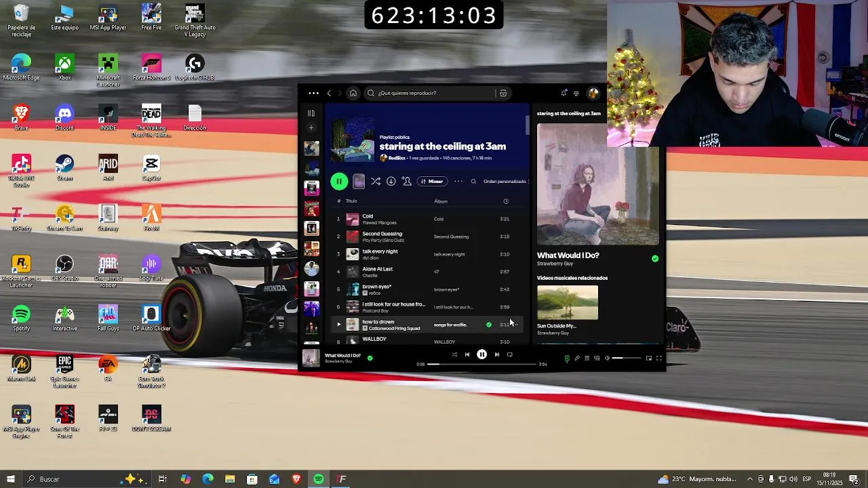The height and width of the screenshot is (488, 868).
Task: Open RodSixx profile link
Action: pyautogui.click(x=397, y=158)
